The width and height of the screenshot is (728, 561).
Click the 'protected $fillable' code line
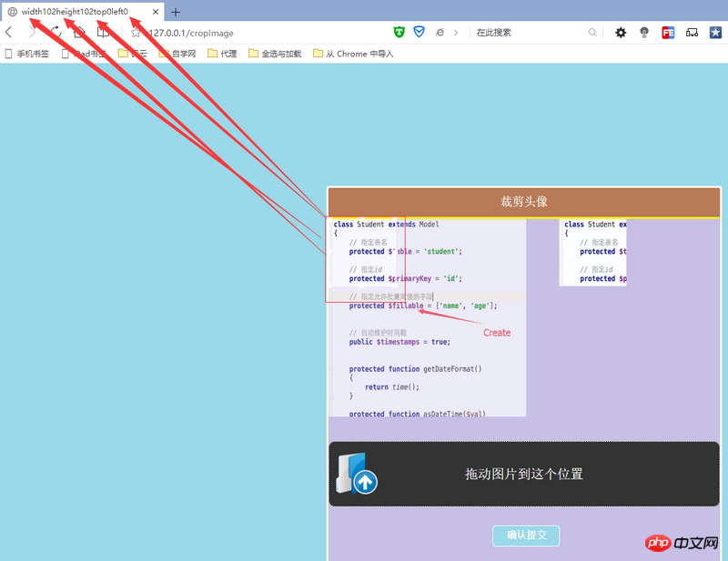tap(423, 306)
